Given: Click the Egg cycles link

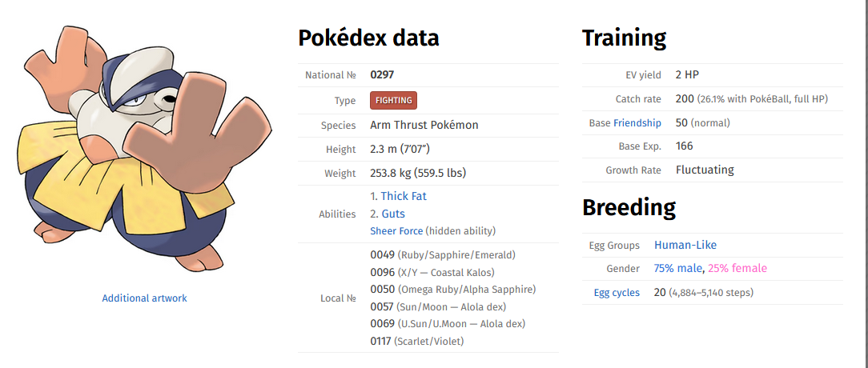Looking at the screenshot, I should tap(617, 293).
